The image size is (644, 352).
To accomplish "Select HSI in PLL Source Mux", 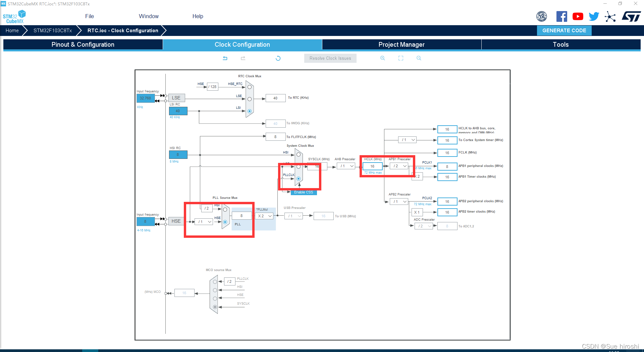I will coord(225,210).
